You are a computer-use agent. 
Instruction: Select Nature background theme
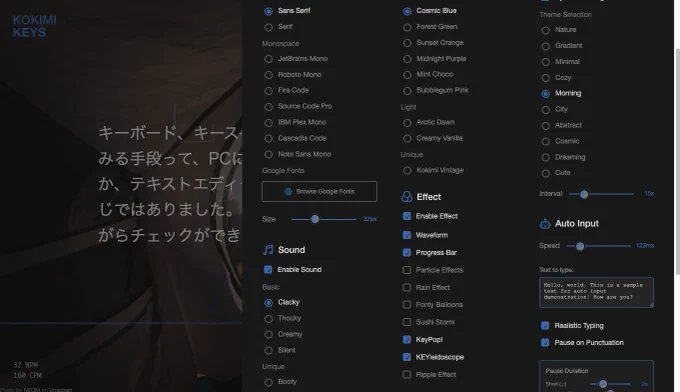546,30
